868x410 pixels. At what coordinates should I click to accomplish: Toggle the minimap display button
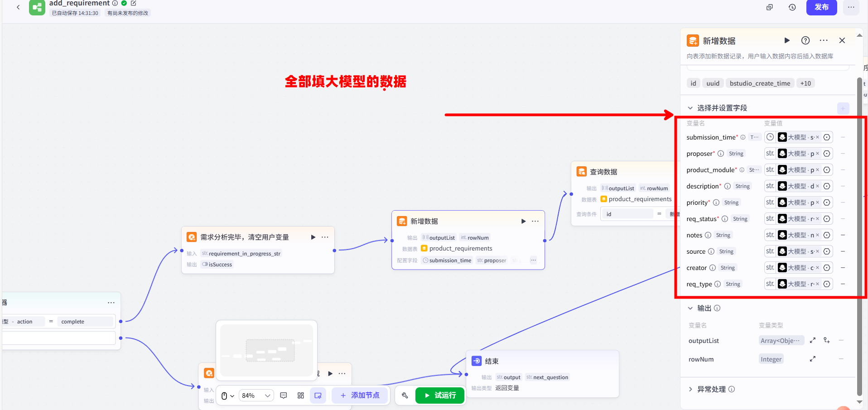318,396
